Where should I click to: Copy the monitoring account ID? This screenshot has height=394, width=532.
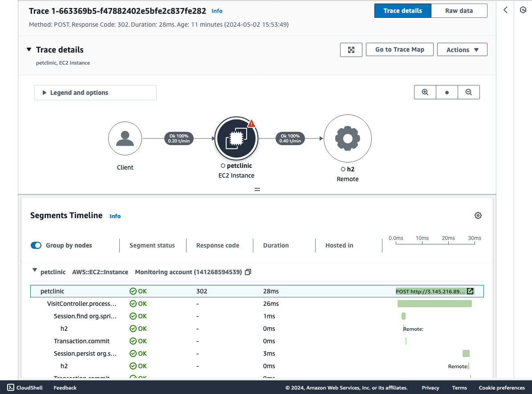(x=248, y=272)
